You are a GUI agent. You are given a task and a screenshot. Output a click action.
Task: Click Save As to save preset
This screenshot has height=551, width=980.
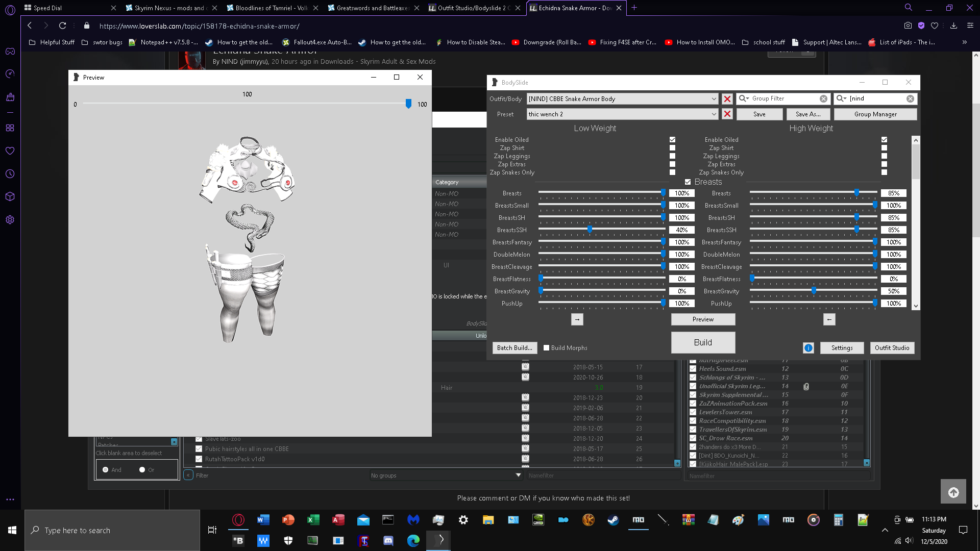tap(808, 114)
